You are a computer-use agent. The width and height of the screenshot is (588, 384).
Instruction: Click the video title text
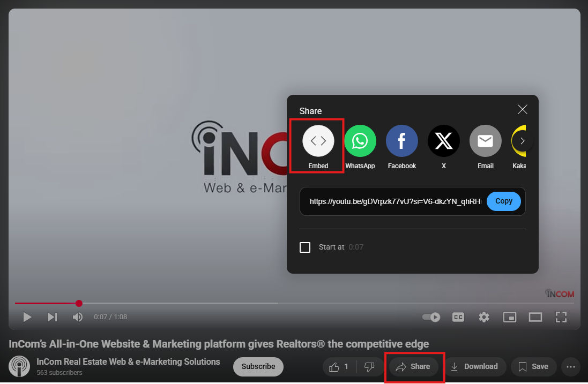point(219,344)
